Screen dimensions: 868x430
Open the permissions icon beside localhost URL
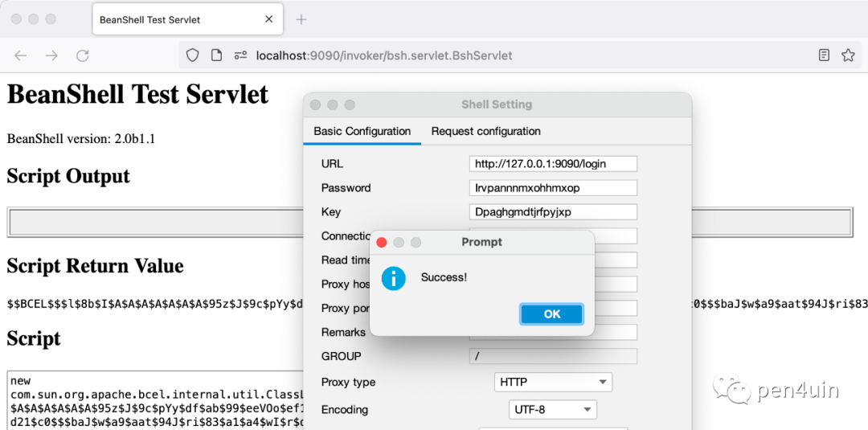click(240, 55)
